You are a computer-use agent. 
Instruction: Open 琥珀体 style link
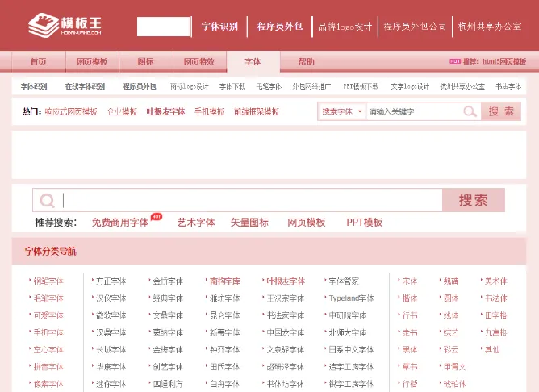[x=455, y=384]
